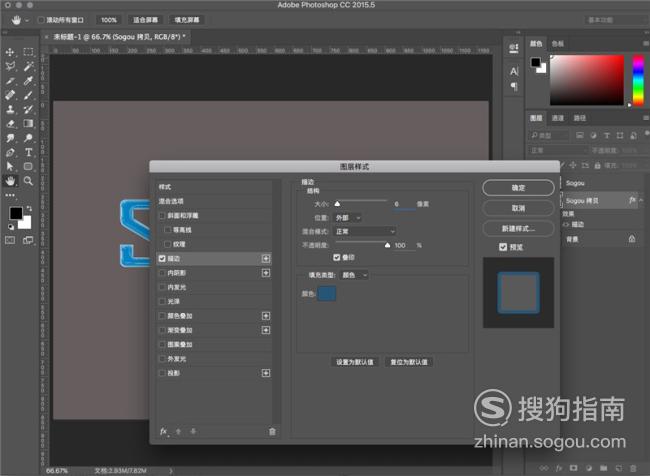Tick scroll all windows checkbox in options bar
Viewport: 650px width, 476px height.
pos(41,20)
